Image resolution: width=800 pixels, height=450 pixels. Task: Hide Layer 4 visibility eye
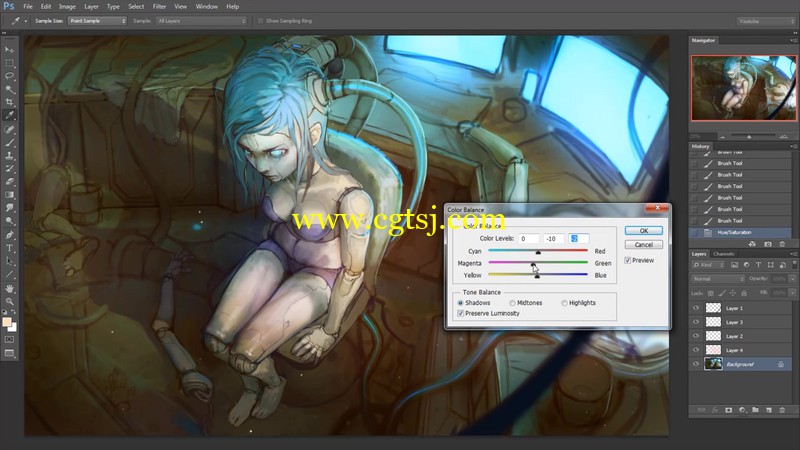pos(696,350)
